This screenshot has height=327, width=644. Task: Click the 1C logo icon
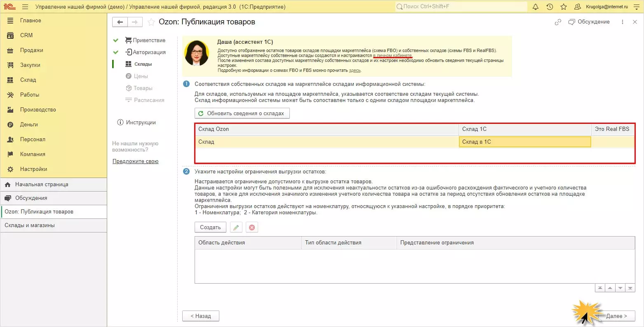coord(9,7)
